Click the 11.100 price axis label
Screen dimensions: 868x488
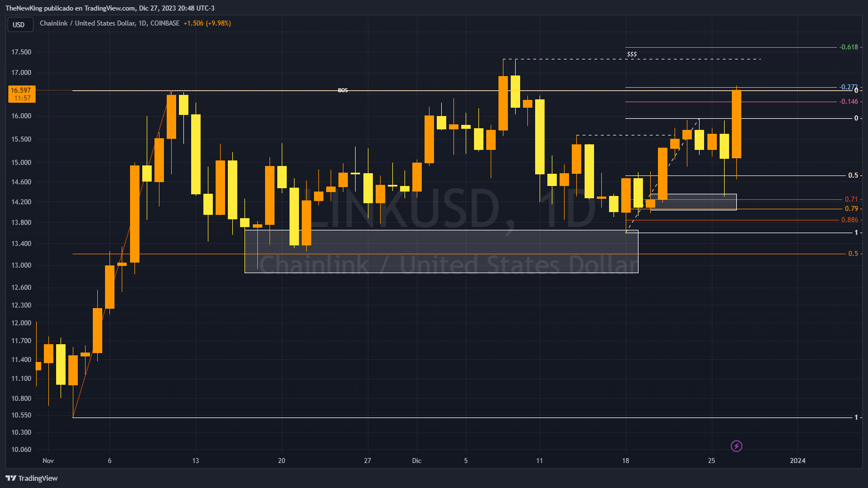(x=21, y=379)
